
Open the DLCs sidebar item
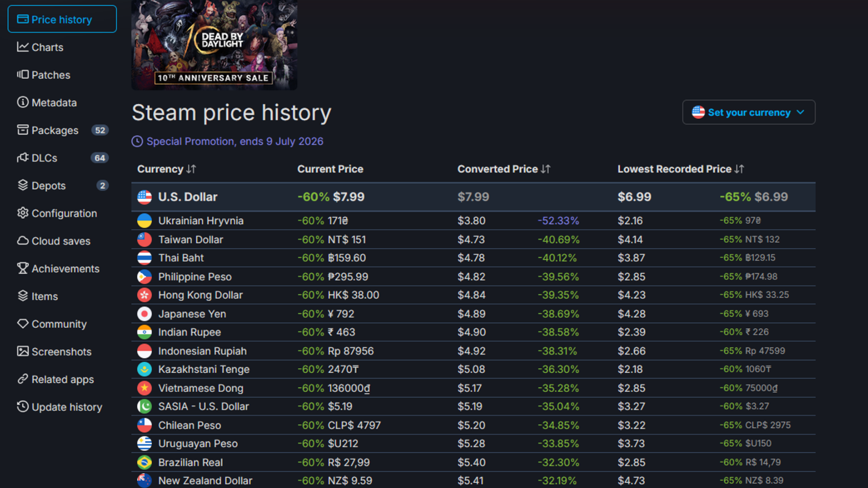[62, 158]
